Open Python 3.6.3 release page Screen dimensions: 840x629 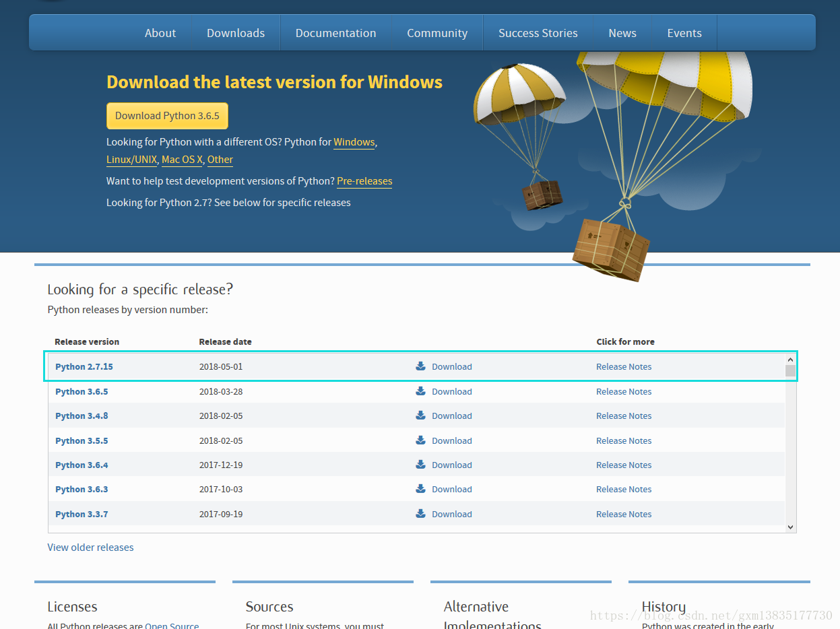click(x=82, y=489)
